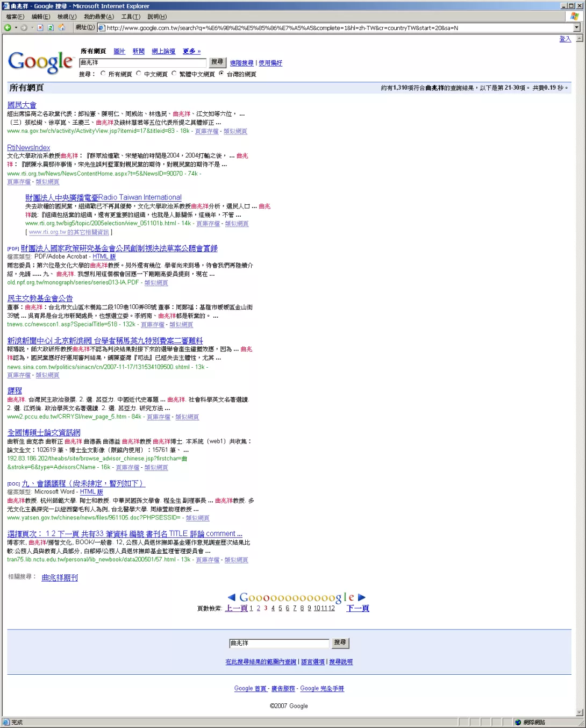Open the 廣告服務 footer link
The height and width of the screenshot is (728, 586).
283,688
